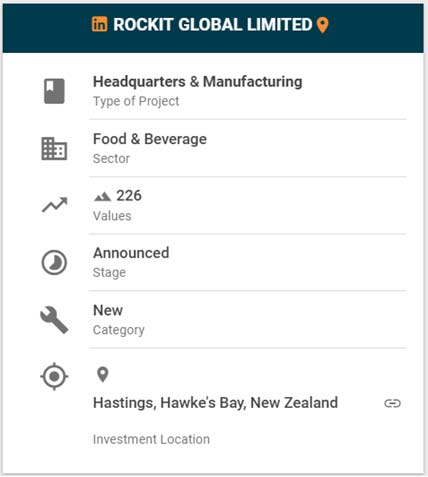The image size is (428, 477).
Task: Click the ROCKIT GLOBAL LIMITED title
Action: pyautogui.click(x=213, y=25)
